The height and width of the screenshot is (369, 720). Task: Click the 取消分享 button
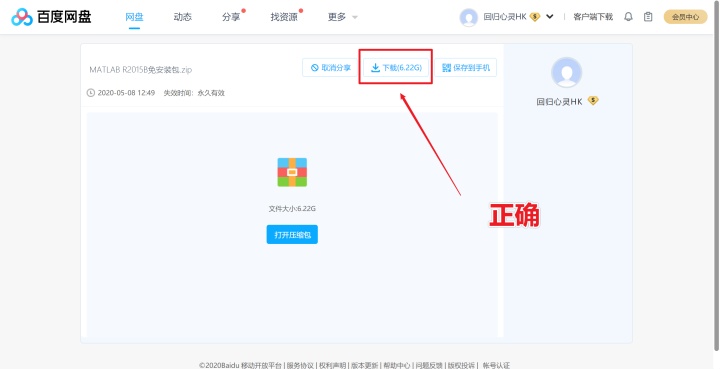(x=330, y=67)
